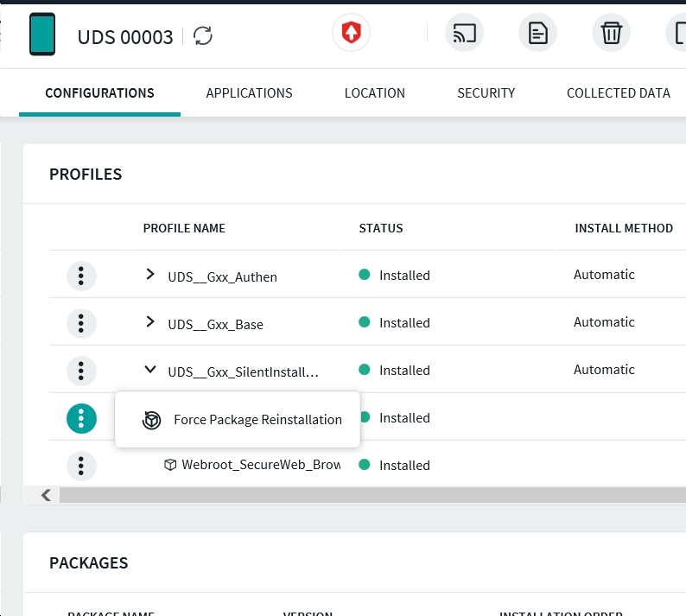Open the Security tab

[486, 93]
